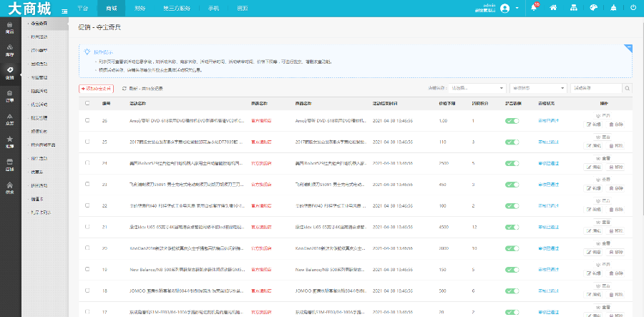Switch to the 手机 top tab

pos(213,8)
